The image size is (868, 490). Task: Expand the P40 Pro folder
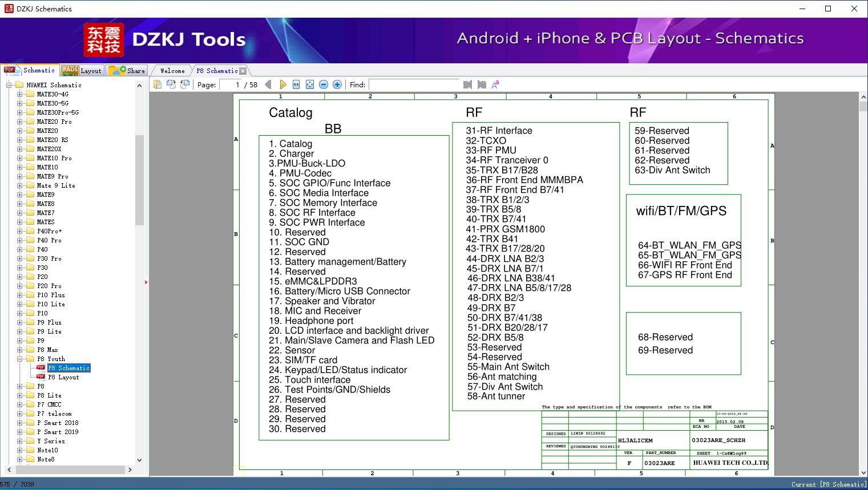coord(19,240)
